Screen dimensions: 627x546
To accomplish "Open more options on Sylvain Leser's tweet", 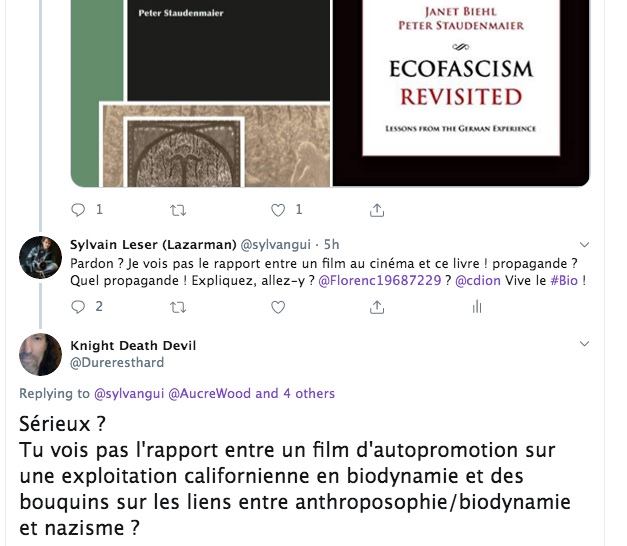I will coord(584,244).
